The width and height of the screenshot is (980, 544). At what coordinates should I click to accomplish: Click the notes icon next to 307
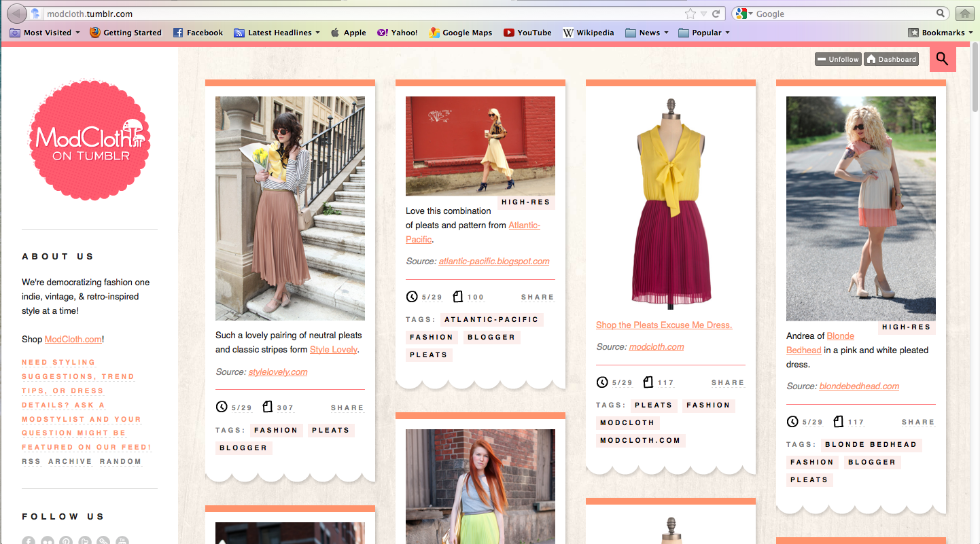(x=267, y=407)
